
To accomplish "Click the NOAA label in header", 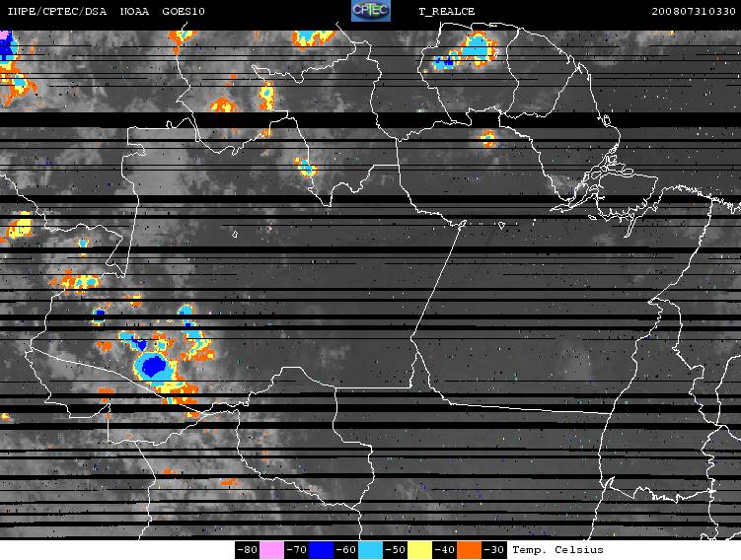I will [x=135, y=11].
